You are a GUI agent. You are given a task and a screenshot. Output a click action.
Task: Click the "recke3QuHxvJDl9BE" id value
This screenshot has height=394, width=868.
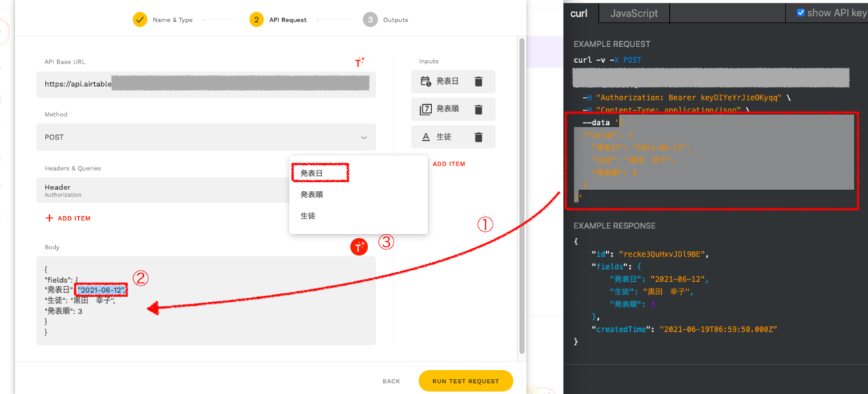pyautogui.click(x=663, y=254)
